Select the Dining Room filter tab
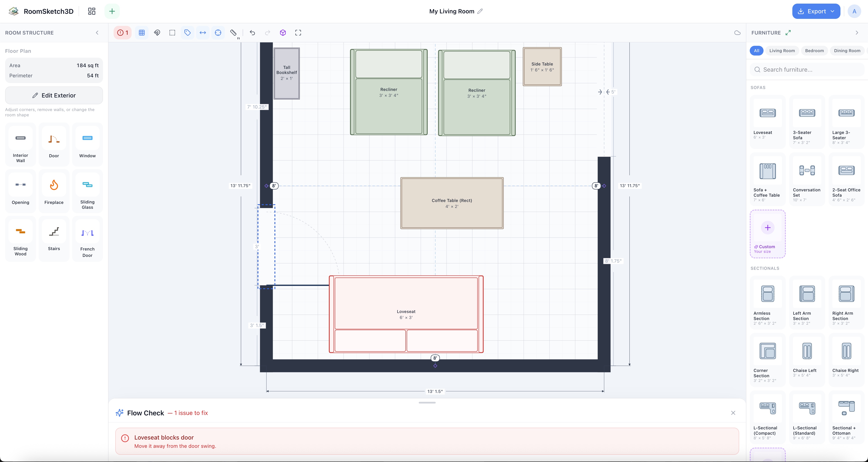868x462 pixels. pos(847,51)
